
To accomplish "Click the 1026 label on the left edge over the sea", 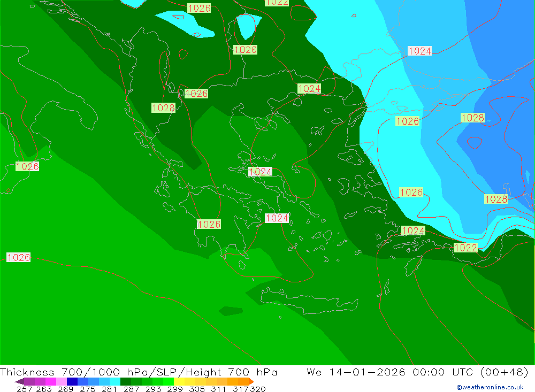I will click(x=19, y=257).
